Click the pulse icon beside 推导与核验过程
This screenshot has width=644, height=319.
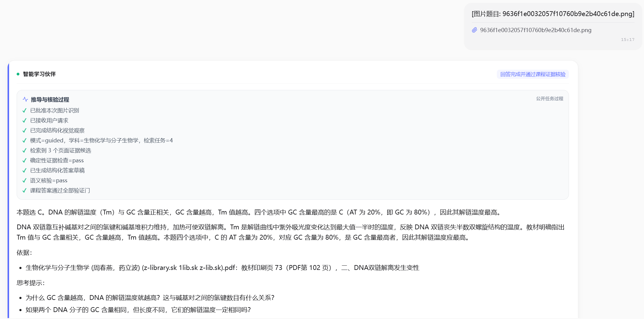(25, 99)
